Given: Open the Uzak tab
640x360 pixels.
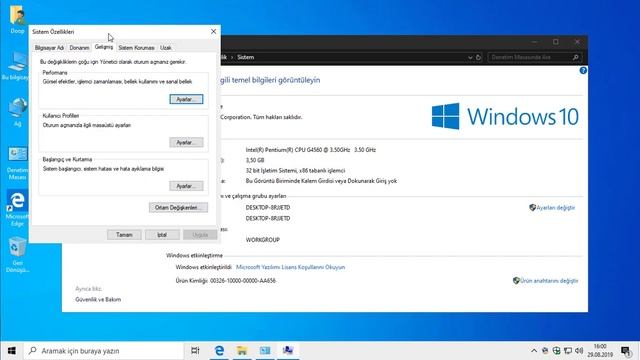Looking at the screenshot, I should [166, 48].
